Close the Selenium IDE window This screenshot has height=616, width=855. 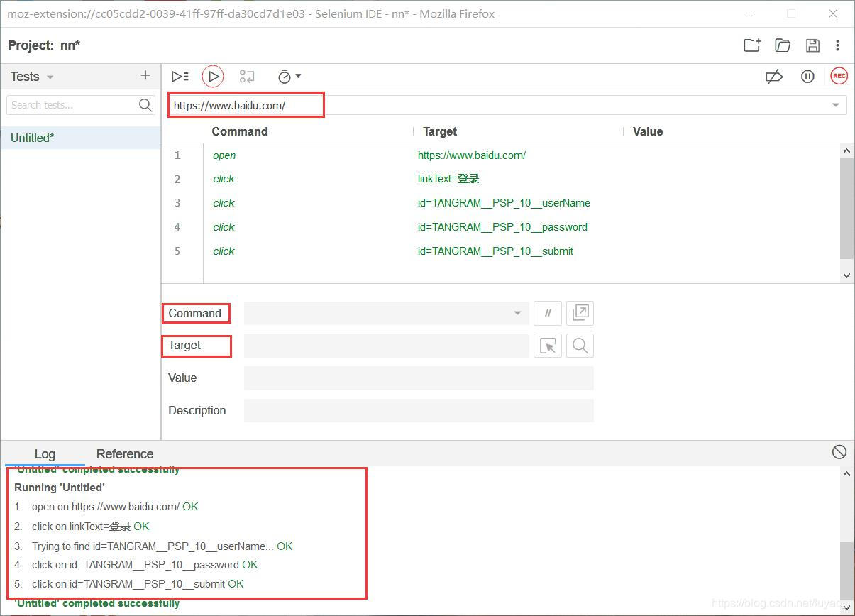833,13
